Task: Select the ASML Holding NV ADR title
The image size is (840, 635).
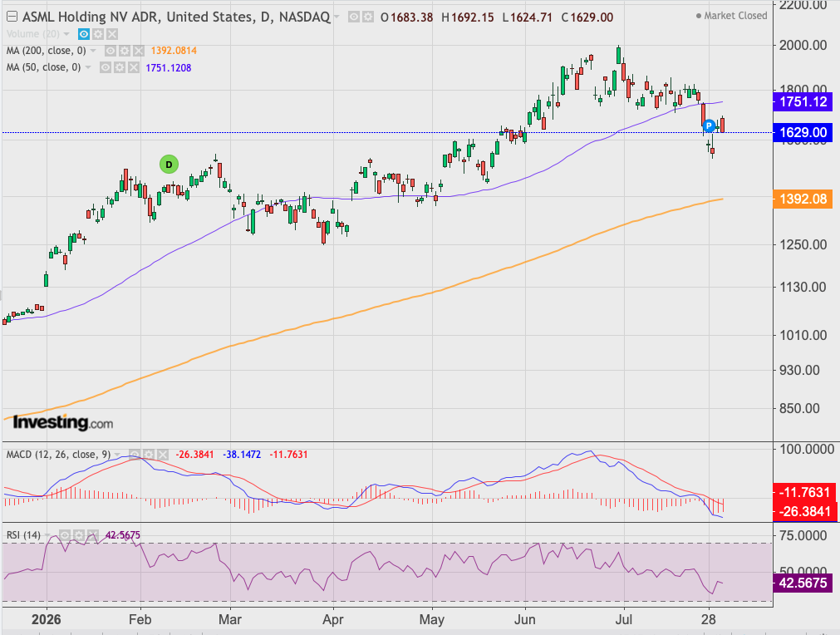Action: tap(176, 17)
